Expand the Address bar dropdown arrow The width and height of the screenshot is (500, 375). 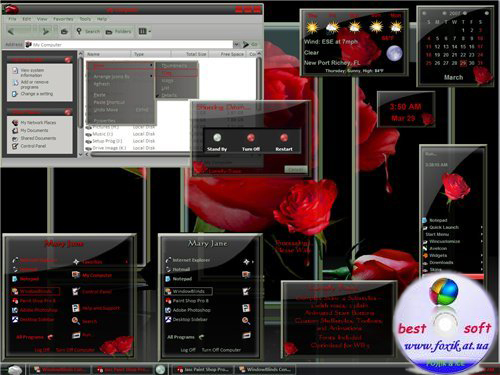tap(236, 44)
